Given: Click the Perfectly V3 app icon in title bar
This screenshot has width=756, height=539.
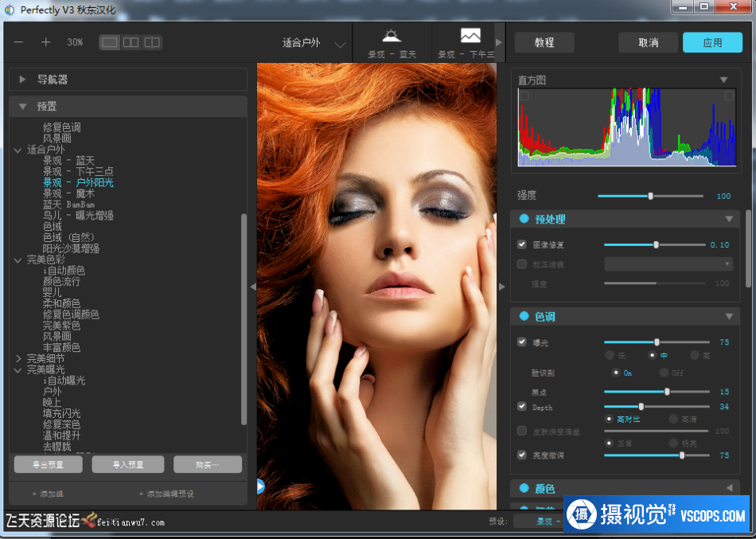Looking at the screenshot, I should point(10,10).
